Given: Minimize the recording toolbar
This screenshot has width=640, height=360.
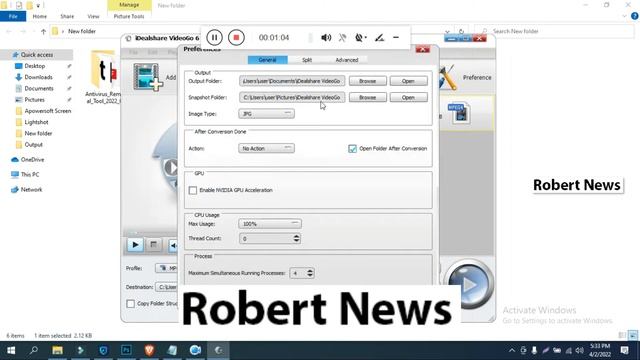Looking at the screenshot, I should point(396,38).
